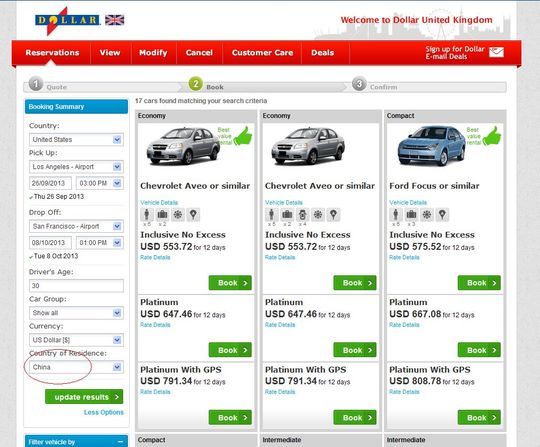
Task: Open drop off time dropdown 01:00 PM
Action: click(x=100, y=243)
